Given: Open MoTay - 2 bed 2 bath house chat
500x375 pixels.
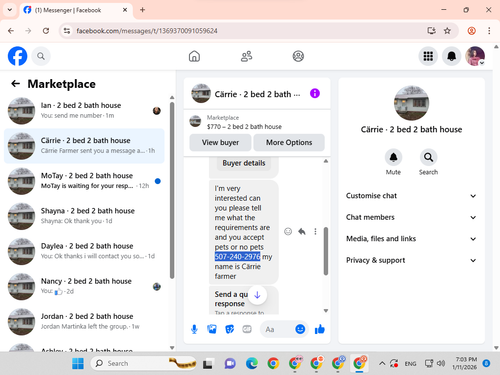Looking at the screenshot, I should [84, 181].
